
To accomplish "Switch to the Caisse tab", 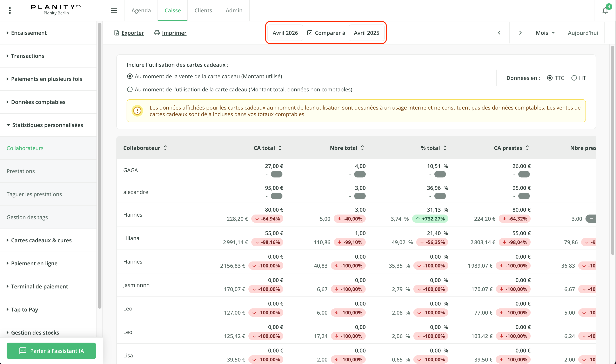I will coord(173,10).
